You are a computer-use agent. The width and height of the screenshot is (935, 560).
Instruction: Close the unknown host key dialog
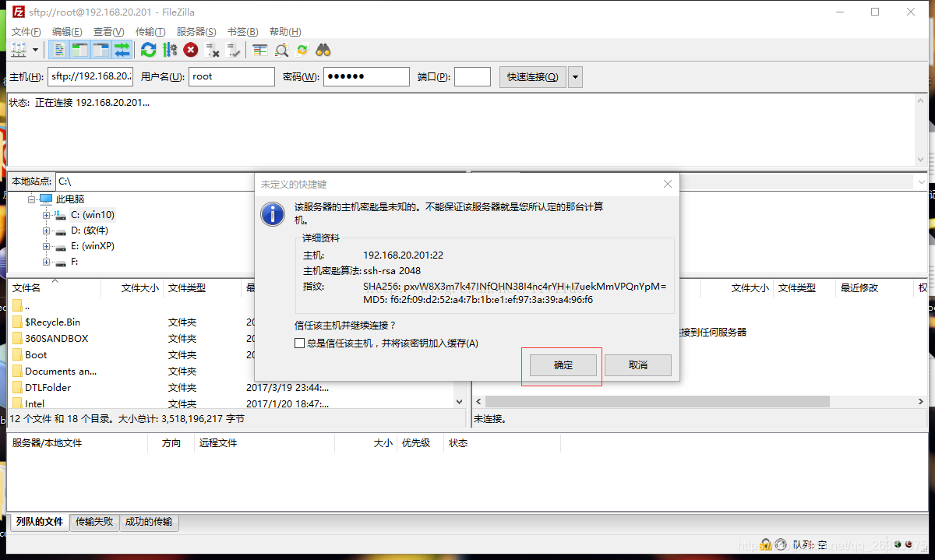(x=668, y=184)
